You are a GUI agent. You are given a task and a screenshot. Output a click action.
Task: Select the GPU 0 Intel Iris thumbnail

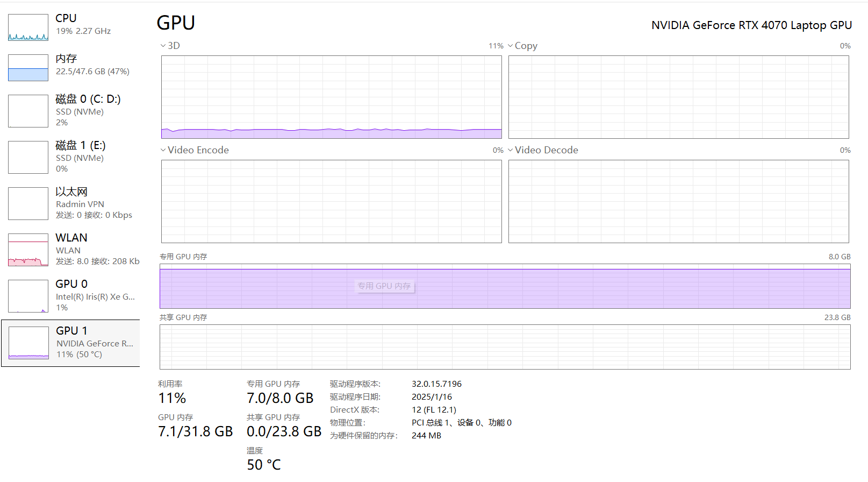coord(28,296)
